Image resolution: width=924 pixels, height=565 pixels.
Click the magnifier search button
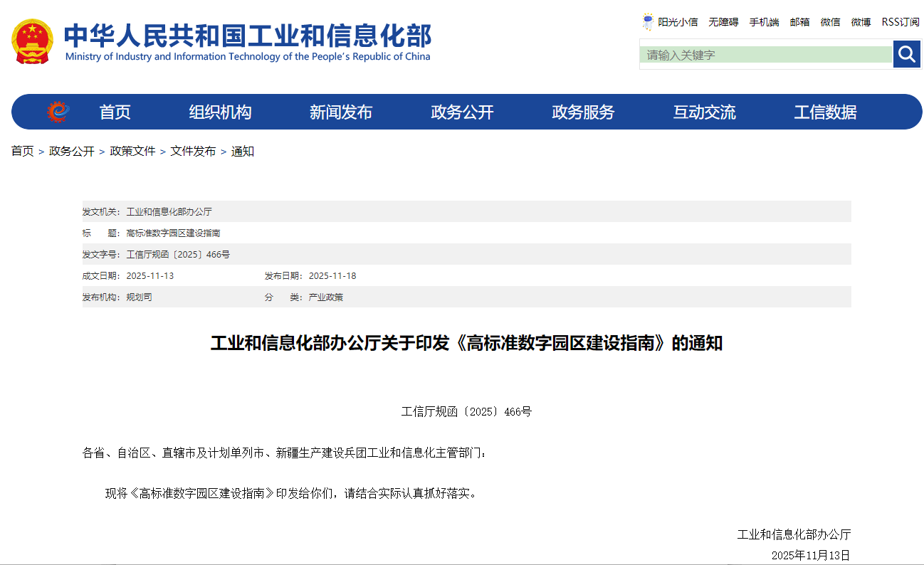(906, 54)
